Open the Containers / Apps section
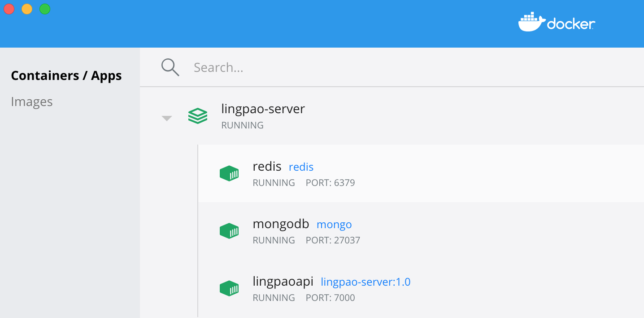 click(x=66, y=75)
